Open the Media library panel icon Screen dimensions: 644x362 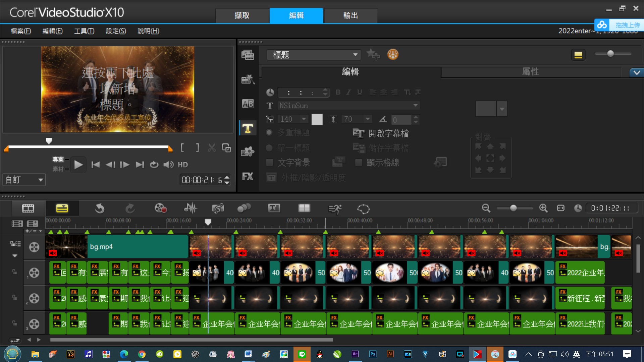[248, 55]
